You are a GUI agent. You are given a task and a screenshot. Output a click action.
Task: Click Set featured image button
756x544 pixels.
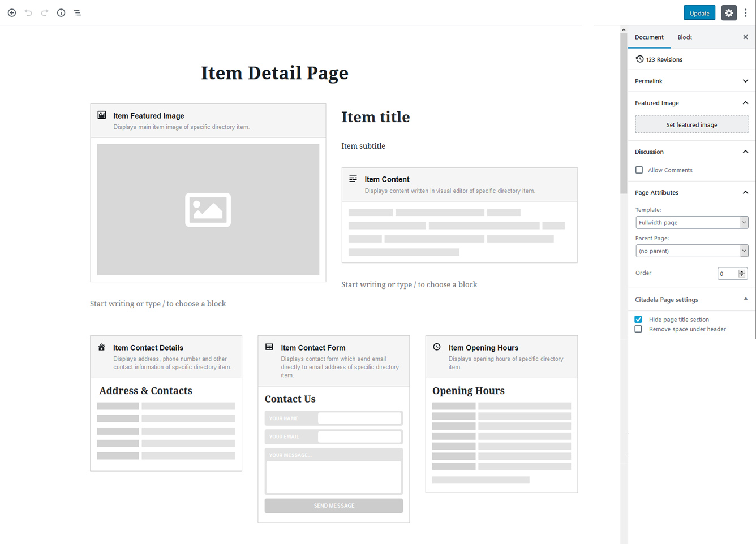691,125
